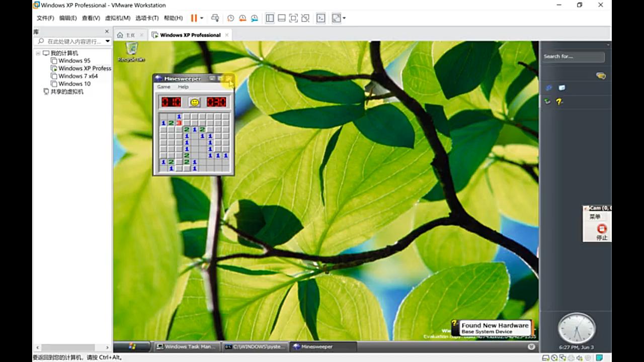Open the Minesweeper Help menu
The height and width of the screenshot is (362, 644).
[183, 87]
